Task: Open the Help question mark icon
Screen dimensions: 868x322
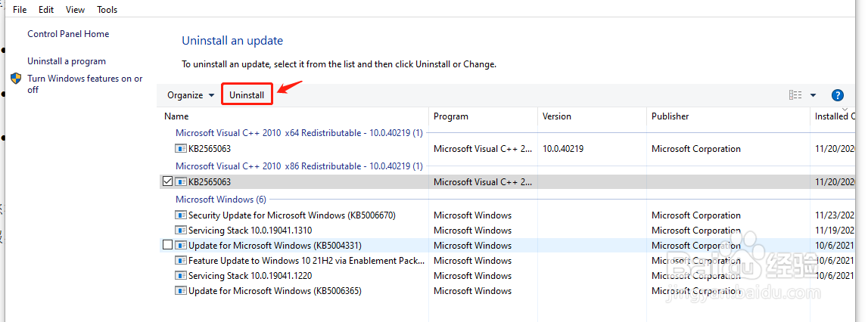Action: (838, 95)
